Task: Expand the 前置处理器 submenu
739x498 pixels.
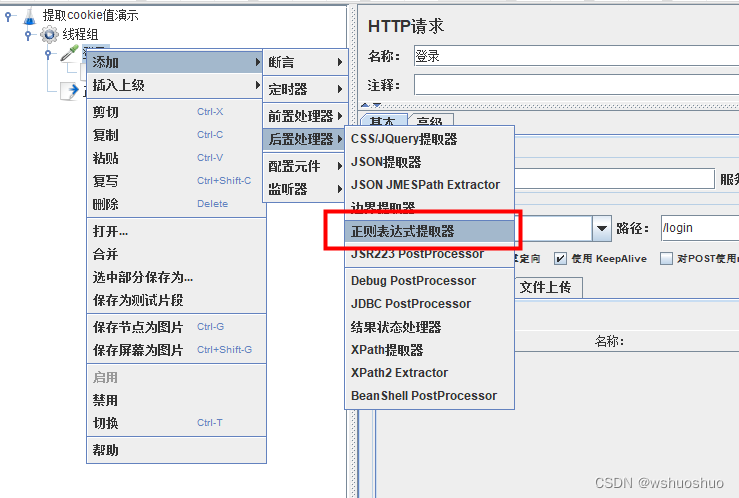Action: pos(305,116)
